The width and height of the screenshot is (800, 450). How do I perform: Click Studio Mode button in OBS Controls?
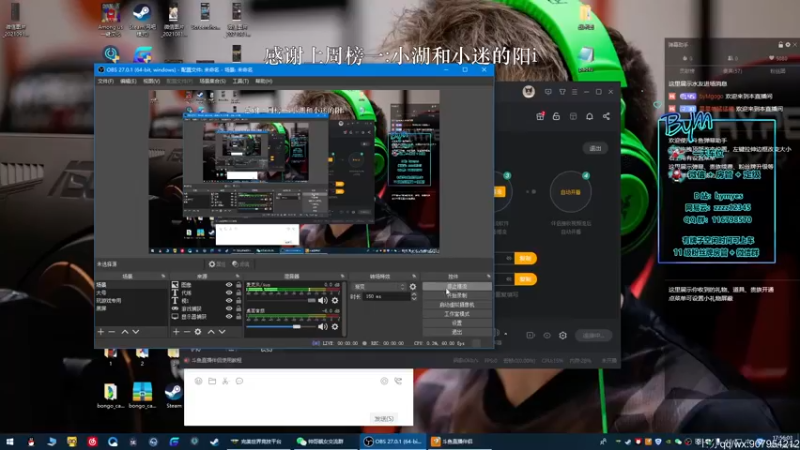[457, 314]
